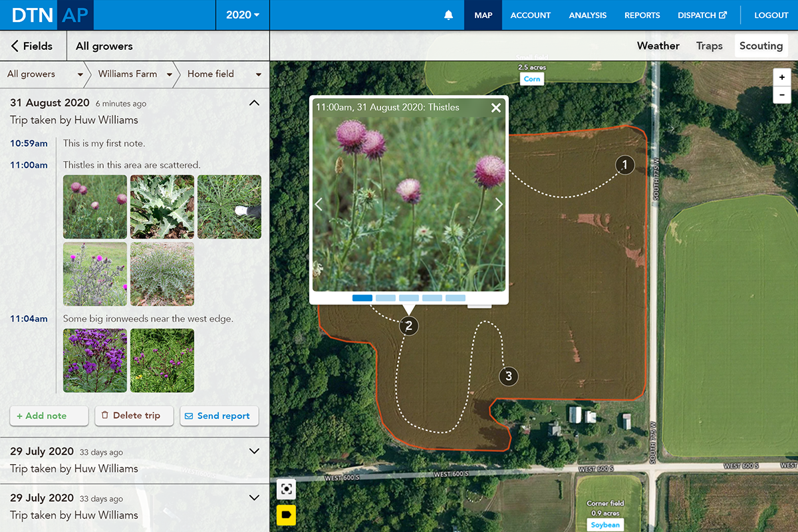Zoom in using the plus control

pos(781,77)
